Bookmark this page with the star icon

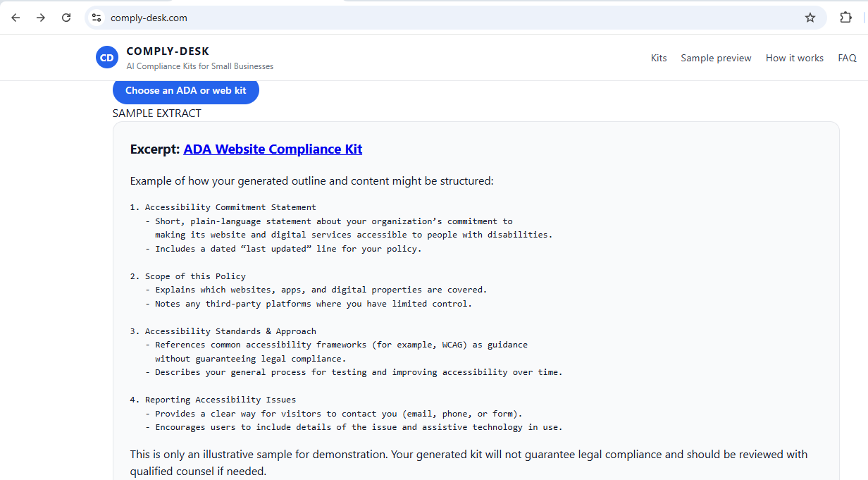coord(810,18)
